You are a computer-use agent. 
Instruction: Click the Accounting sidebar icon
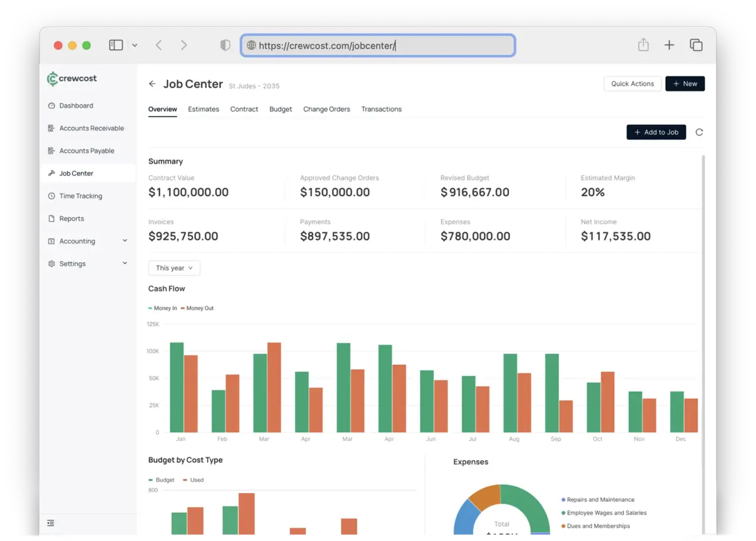click(x=52, y=241)
